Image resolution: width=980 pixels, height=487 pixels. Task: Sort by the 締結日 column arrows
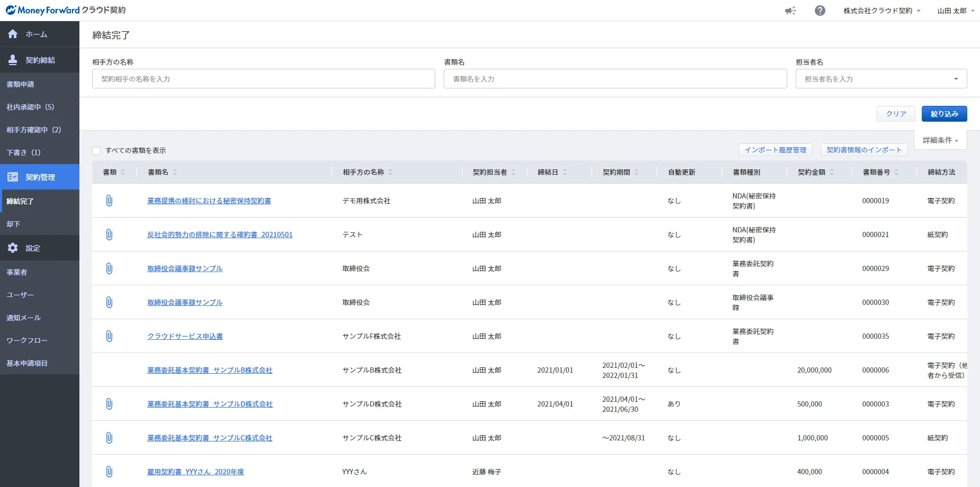coord(565,172)
